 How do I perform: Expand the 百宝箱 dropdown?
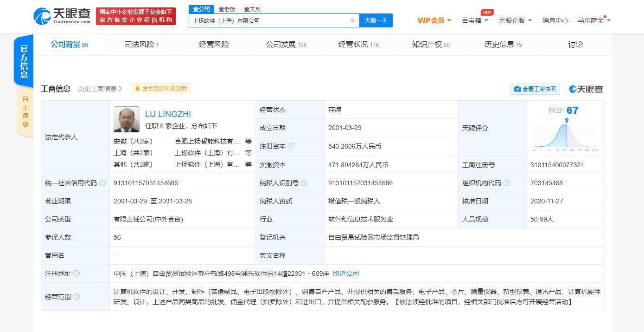(475, 20)
